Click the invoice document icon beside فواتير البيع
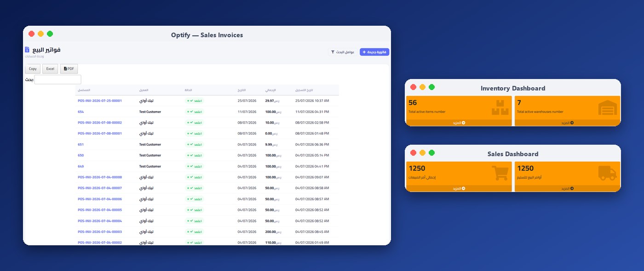Viewport: 644px width, 271px height. click(27, 50)
